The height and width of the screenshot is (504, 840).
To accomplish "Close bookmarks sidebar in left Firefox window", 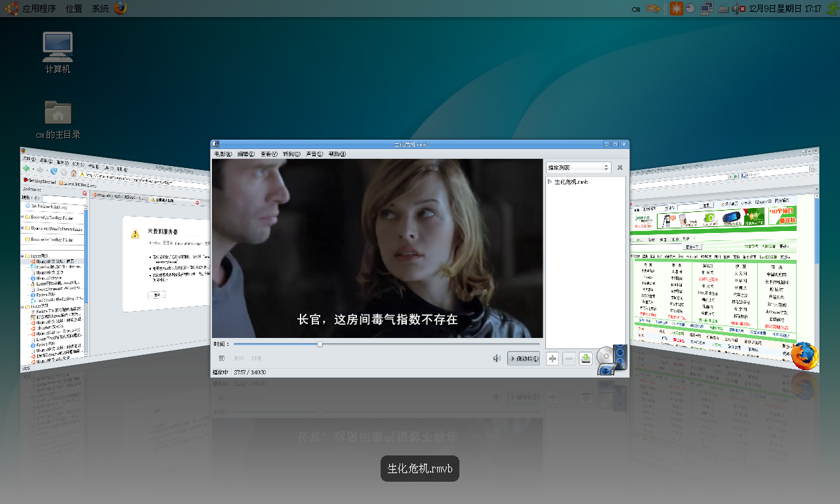I will pyautogui.click(x=84, y=194).
